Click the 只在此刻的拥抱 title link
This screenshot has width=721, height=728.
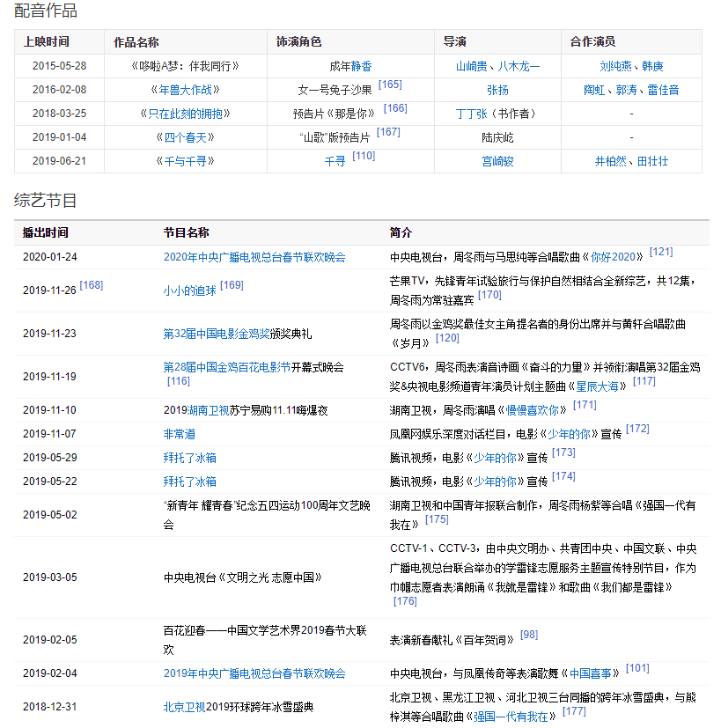pos(185,114)
